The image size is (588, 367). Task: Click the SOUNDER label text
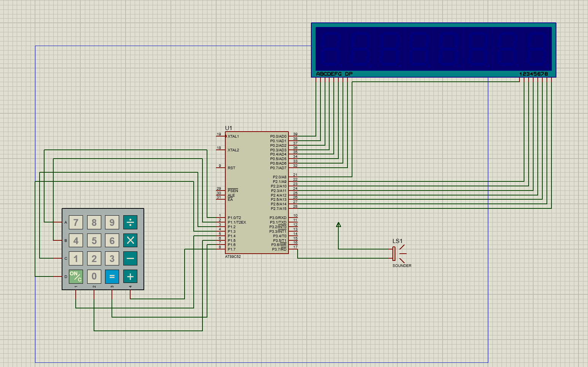click(402, 266)
